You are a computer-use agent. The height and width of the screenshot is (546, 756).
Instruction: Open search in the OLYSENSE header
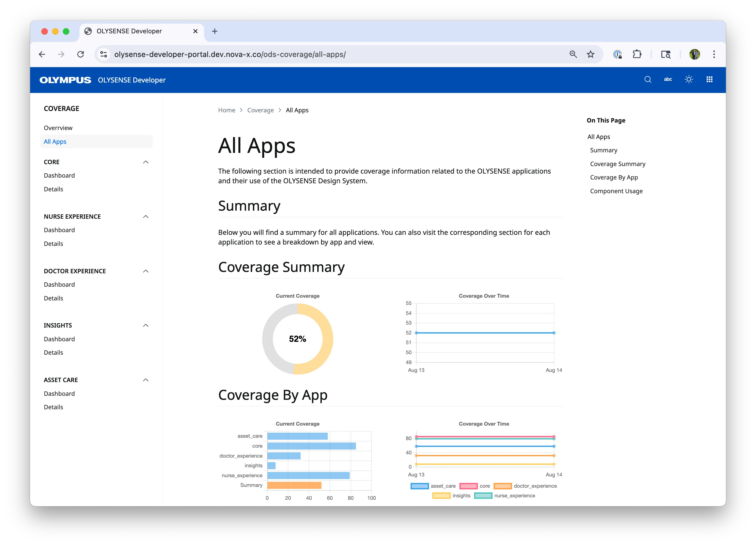[x=648, y=79]
